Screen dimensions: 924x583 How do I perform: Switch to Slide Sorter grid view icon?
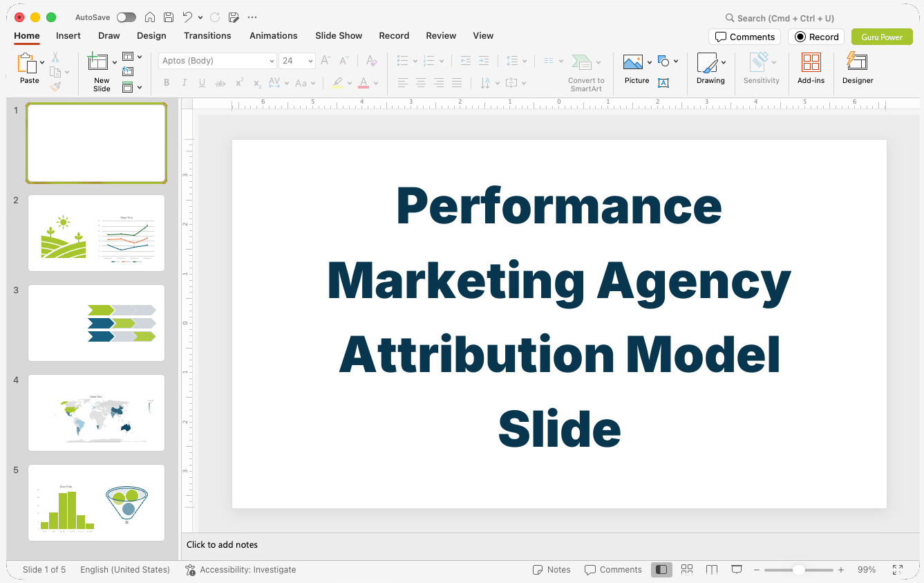pyautogui.click(x=686, y=570)
